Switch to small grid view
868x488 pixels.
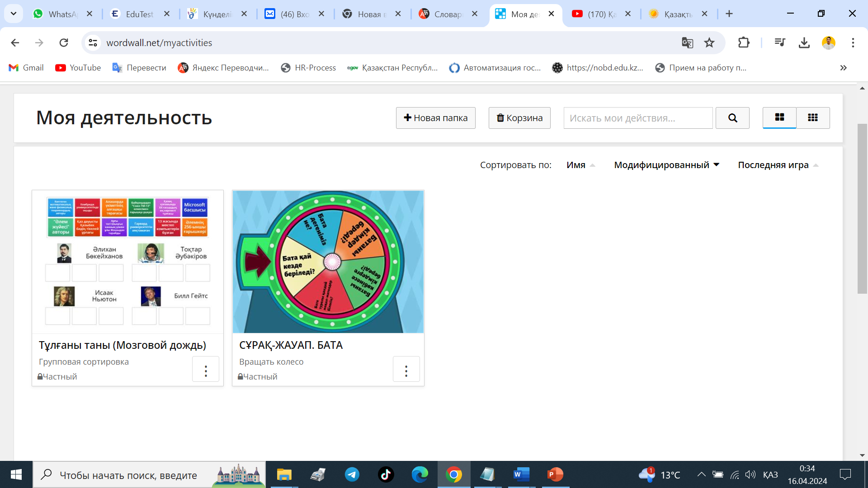pos(812,117)
